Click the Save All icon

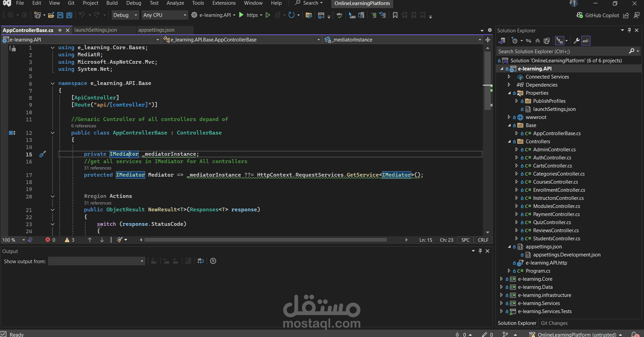coord(69,15)
